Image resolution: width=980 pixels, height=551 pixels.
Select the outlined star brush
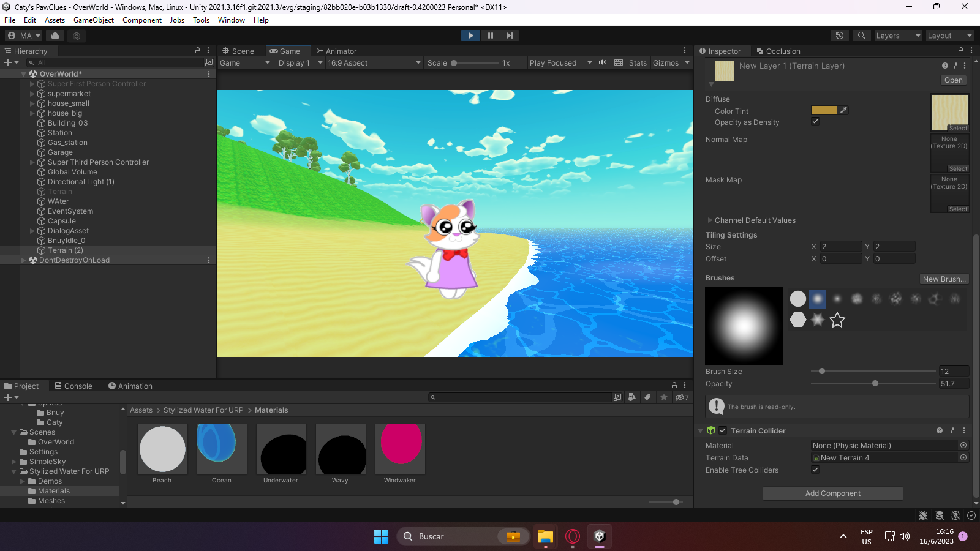837,320
